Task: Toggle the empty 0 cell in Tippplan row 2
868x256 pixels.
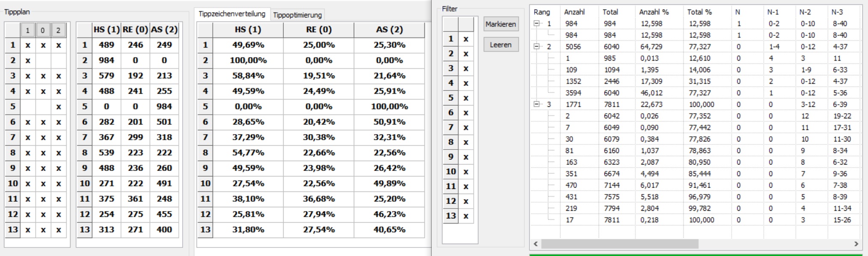Action: click(x=43, y=60)
